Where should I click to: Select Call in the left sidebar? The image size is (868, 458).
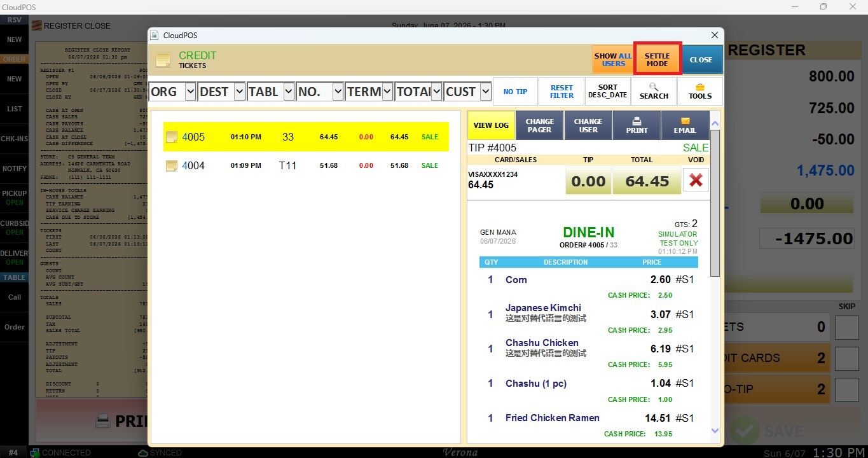[x=14, y=297]
